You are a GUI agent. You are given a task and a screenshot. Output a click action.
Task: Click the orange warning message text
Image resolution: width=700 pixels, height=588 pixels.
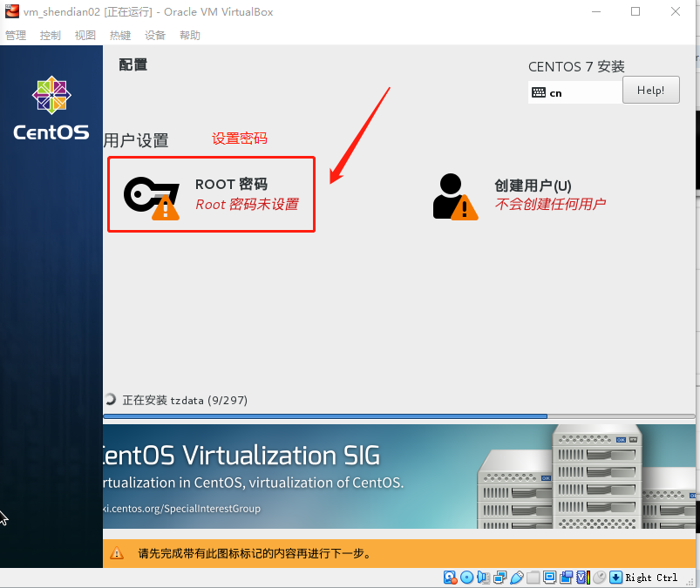tap(255, 553)
